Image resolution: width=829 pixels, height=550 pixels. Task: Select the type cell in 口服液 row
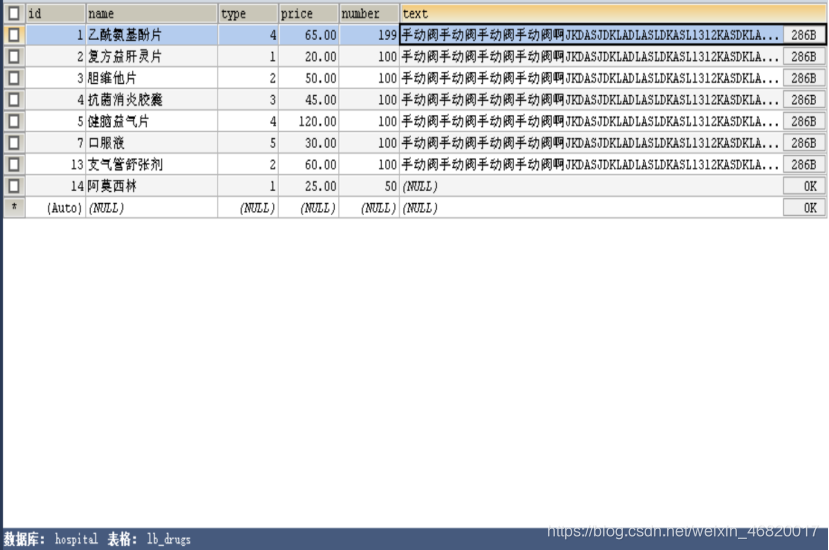pos(248,143)
